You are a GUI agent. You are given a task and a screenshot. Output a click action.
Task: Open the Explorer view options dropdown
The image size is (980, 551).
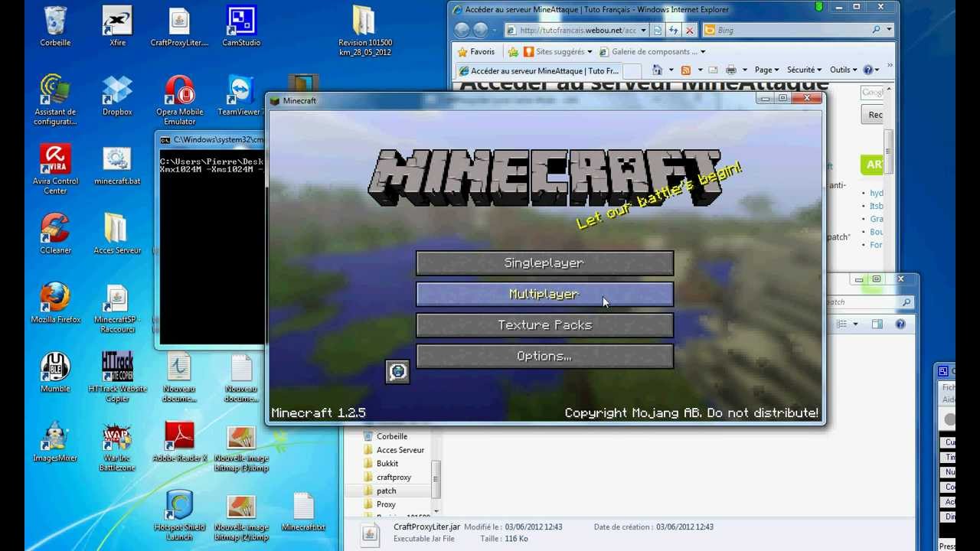[855, 324]
